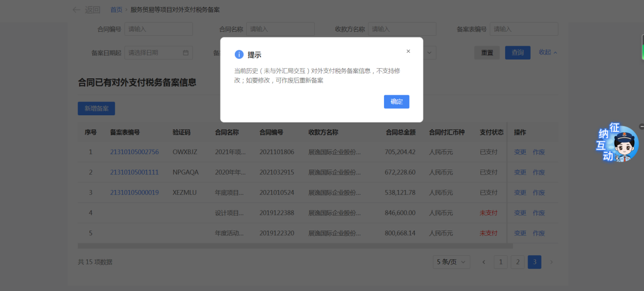Go to page 1 of results
The height and width of the screenshot is (291, 644).
pyautogui.click(x=500, y=262)
